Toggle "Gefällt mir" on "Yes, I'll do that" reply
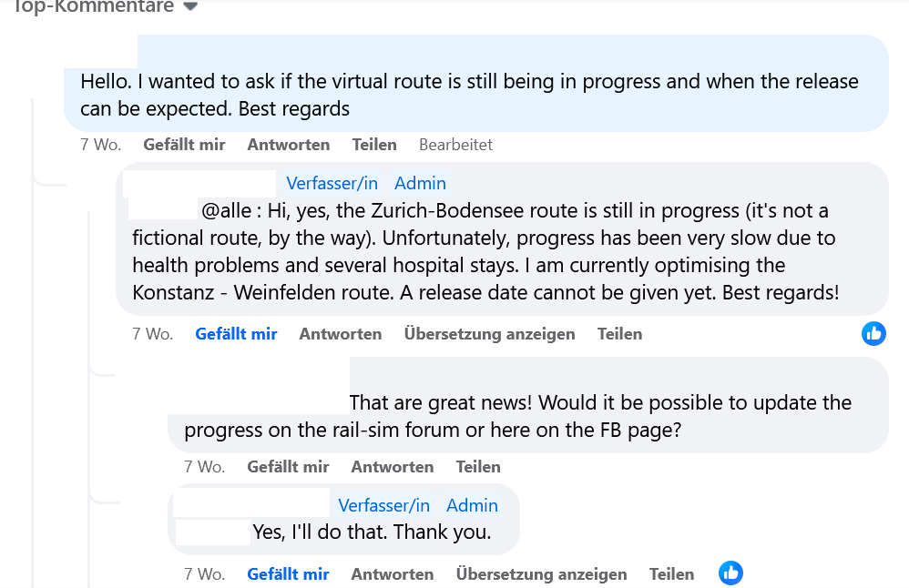 [288, 574]
